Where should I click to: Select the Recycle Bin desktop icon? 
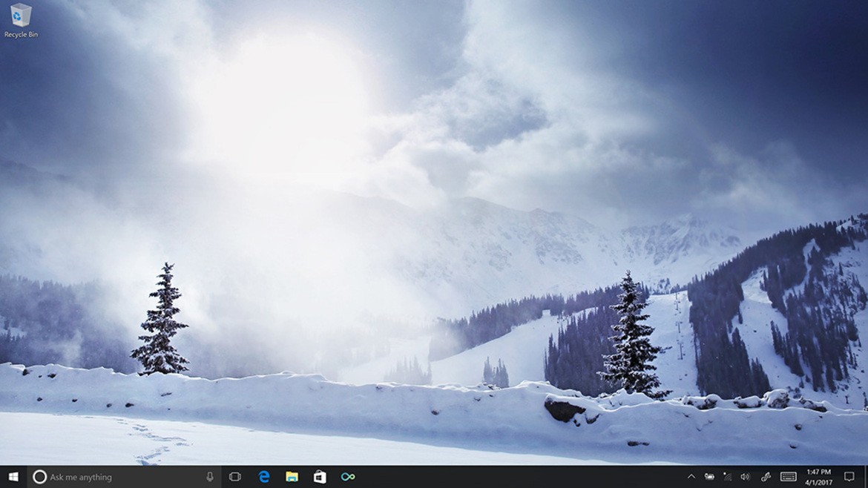coord(21,21)
